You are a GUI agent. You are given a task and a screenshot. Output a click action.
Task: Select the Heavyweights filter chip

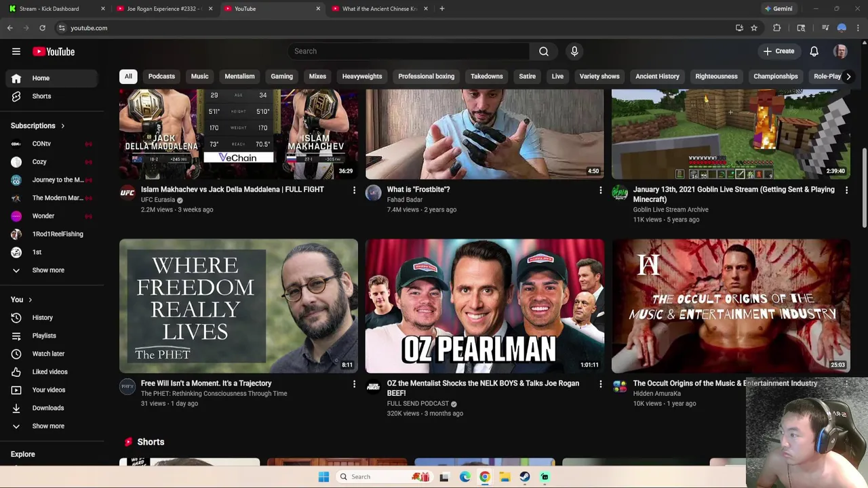pos(362,77)
